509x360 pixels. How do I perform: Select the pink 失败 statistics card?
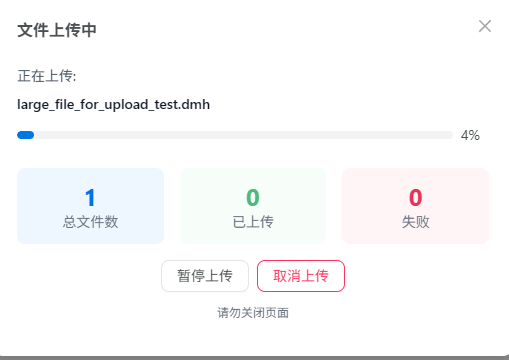click(415, 206)
